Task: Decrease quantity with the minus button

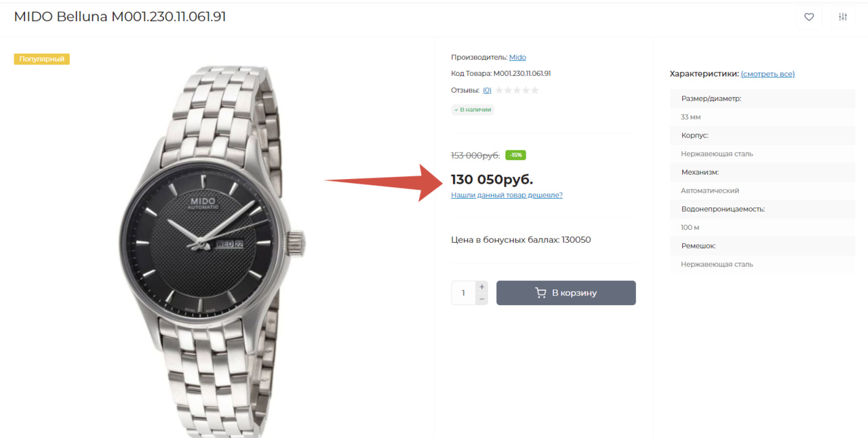Action: pyautogui.click(x=482, y=299)
